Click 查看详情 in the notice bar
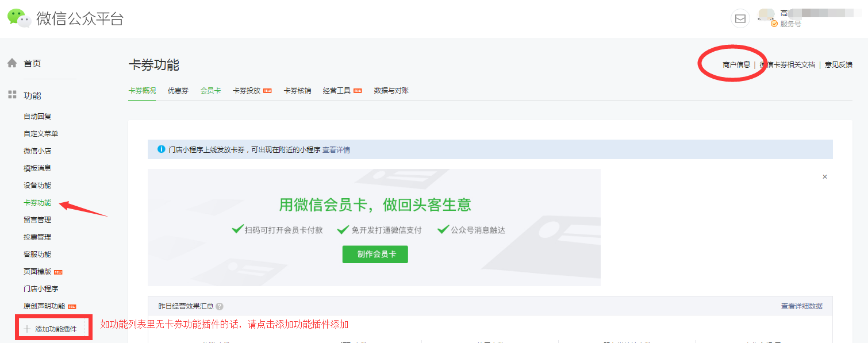Viewport: 868px width, 343px height. (x=336, y=150)
